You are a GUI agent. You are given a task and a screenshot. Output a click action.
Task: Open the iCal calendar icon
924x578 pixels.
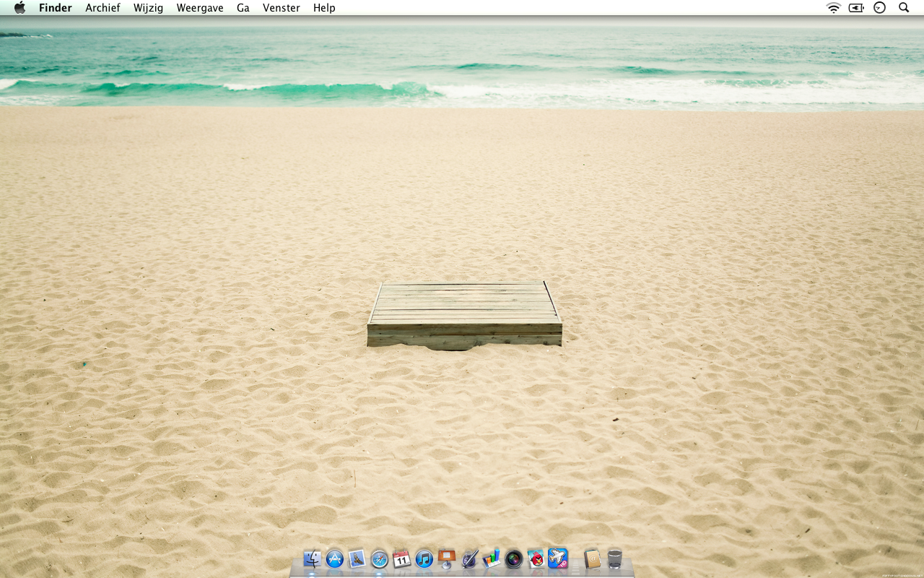pyautogui.click(x=401, y=559)
